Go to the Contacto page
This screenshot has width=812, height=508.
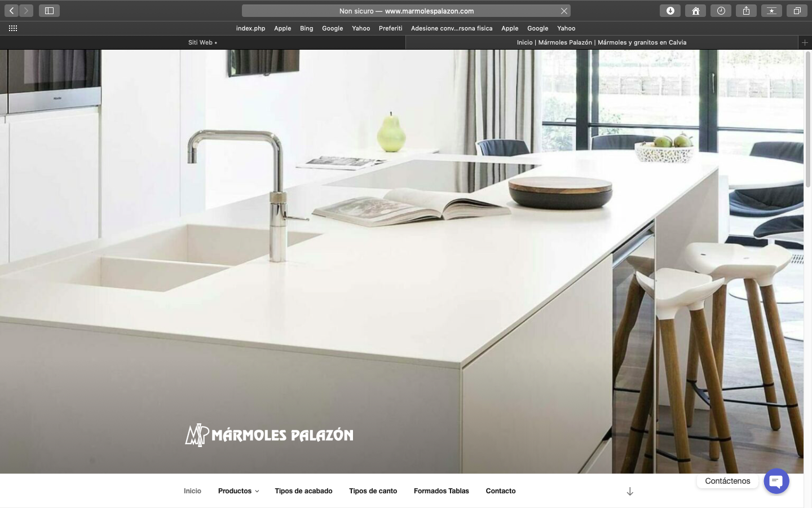(x=501, y=491)
